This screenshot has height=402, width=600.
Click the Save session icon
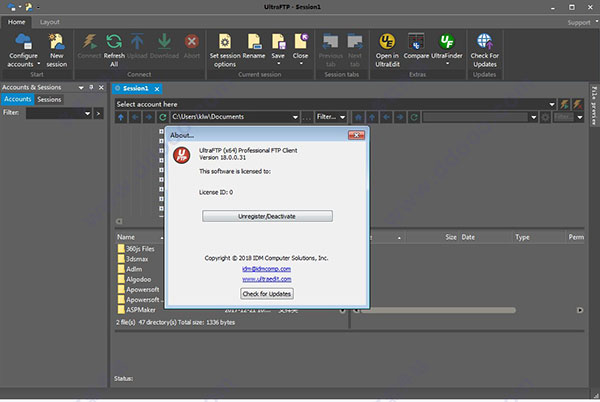coord(278,42)
